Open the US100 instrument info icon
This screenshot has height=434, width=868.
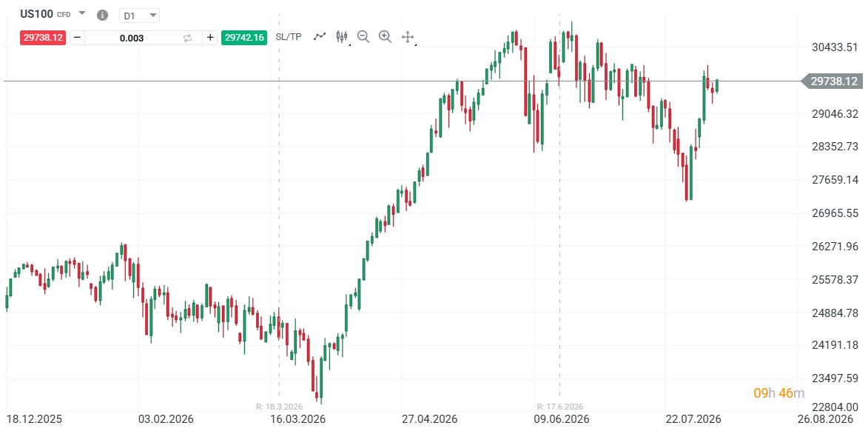click(102, 15)
